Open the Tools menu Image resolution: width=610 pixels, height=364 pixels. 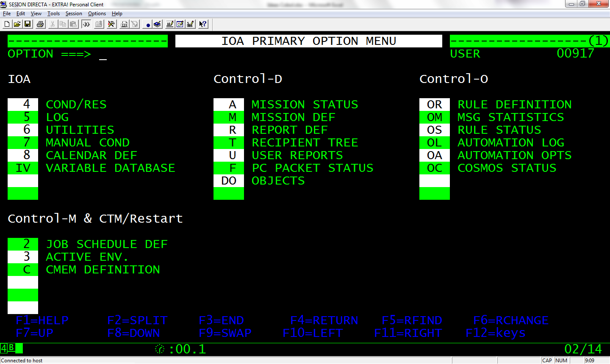pos(53,13)
